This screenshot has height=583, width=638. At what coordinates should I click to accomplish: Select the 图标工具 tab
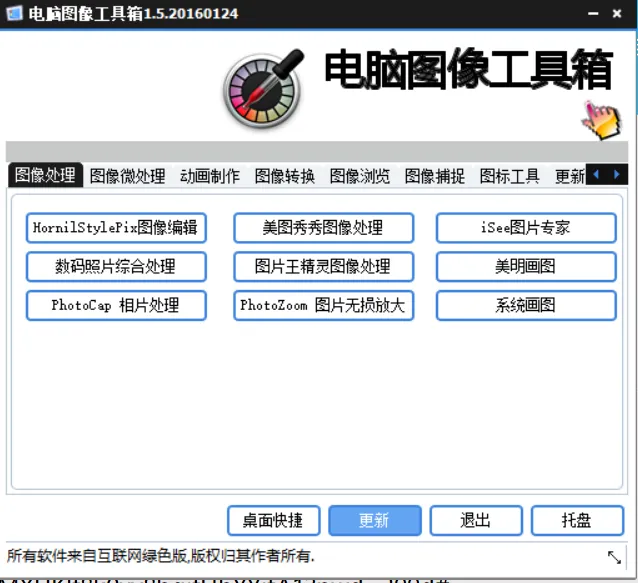[x=509, y=176]
